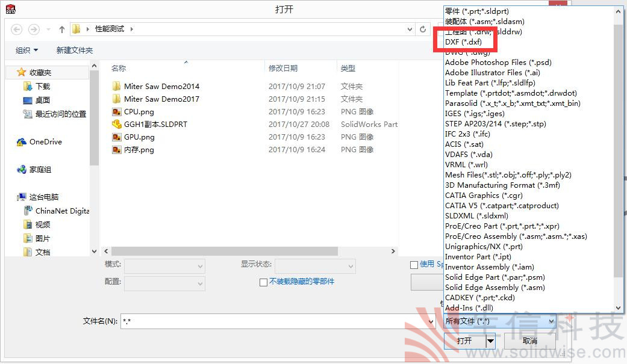
Task: Check the 不装载隐藏的零部件 checkbox
Action: [264, 283]
